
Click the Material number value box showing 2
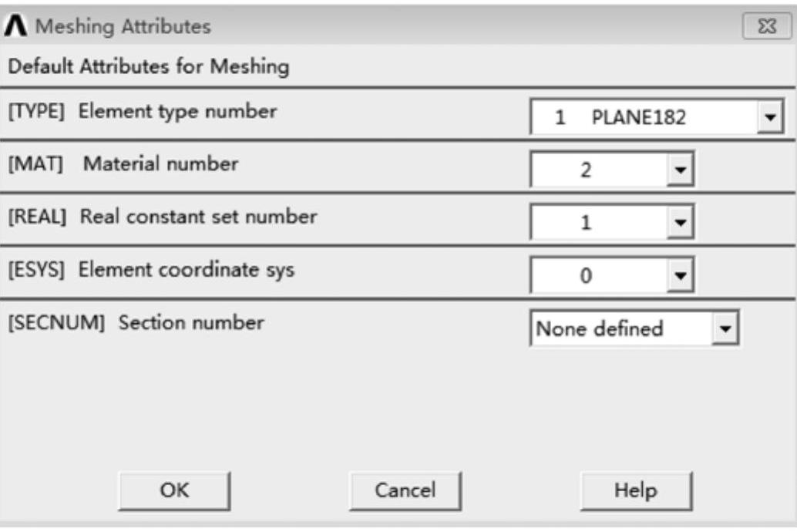pyautogui.click(x=597, y=170)
